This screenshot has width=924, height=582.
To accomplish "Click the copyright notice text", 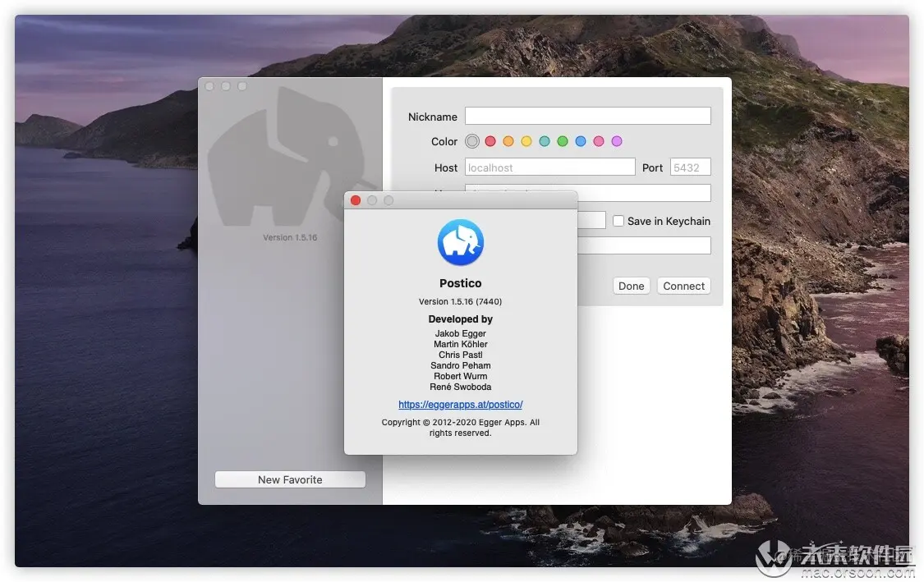I will coord(460,428).
